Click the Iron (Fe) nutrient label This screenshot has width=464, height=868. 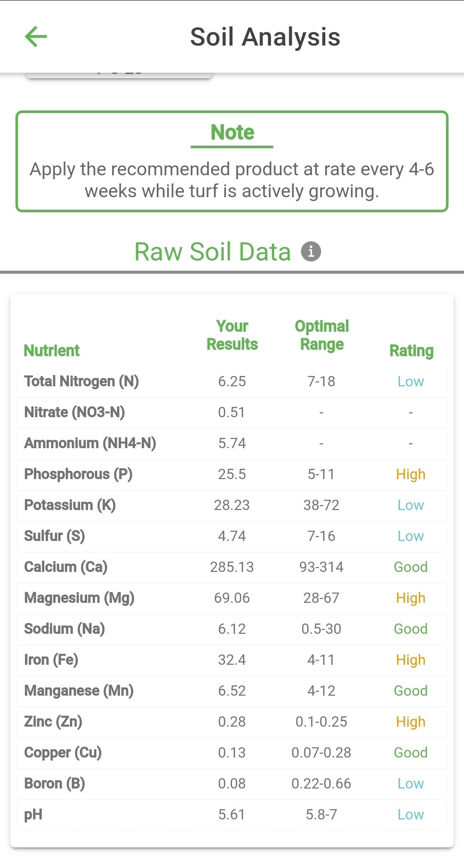(x=51, y=660)
